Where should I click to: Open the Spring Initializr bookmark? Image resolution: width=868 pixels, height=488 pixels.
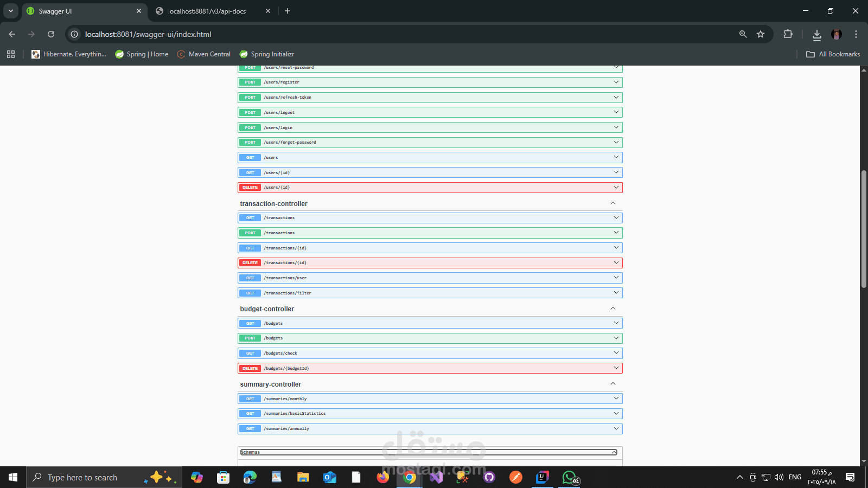point(267,54)
